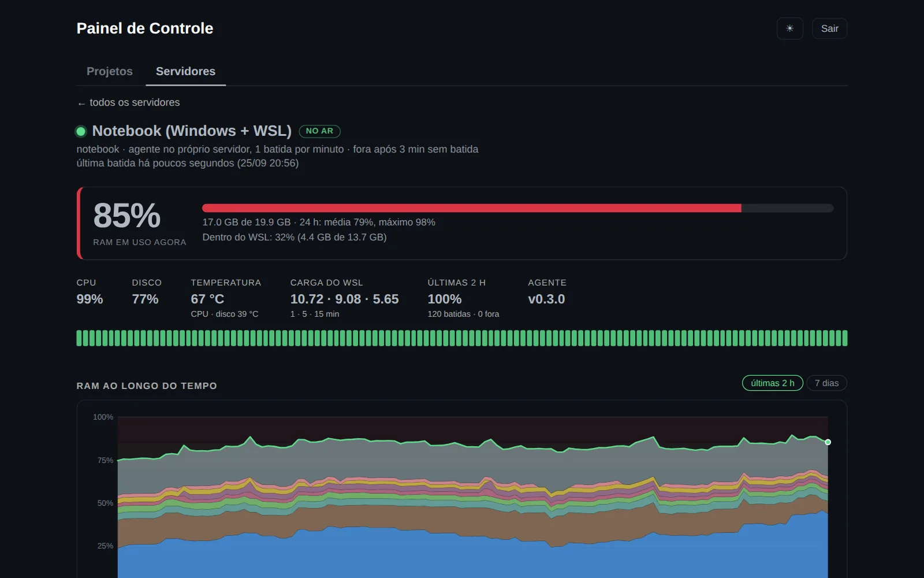Click the '120 batidas · 0 fora' text

463,314
